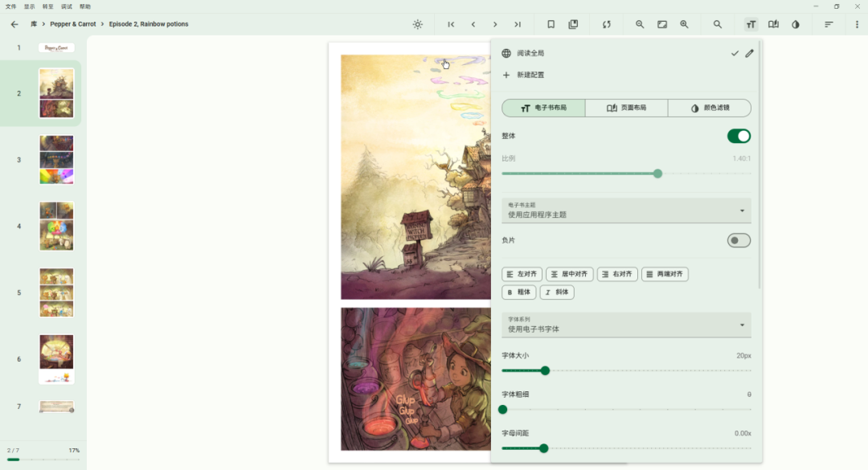Jump to last page icon
The width and height of the screenshot is (868, 470).
[518, 24]
